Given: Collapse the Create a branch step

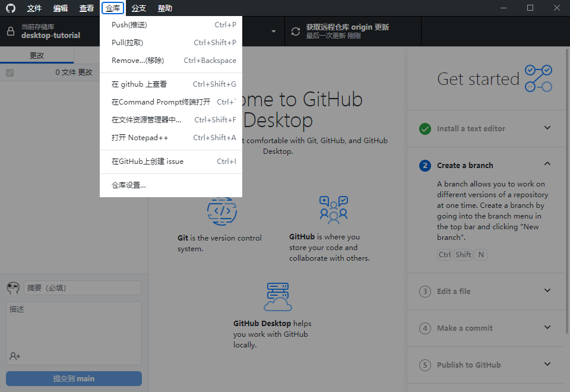Looking at the screenshot, I should click(x=547, y=164).
